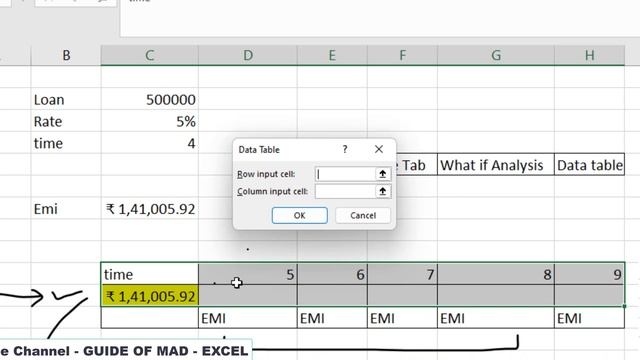Collapse dialog via Row input range selector icon
This screenshot has height=360, width=640.
pyautogui.click(x=382, y=174)
